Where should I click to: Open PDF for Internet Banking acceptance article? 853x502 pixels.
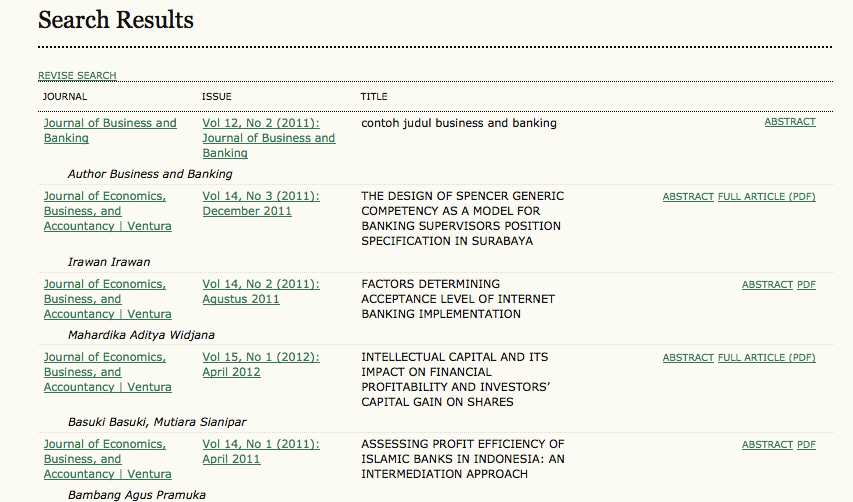806,285
